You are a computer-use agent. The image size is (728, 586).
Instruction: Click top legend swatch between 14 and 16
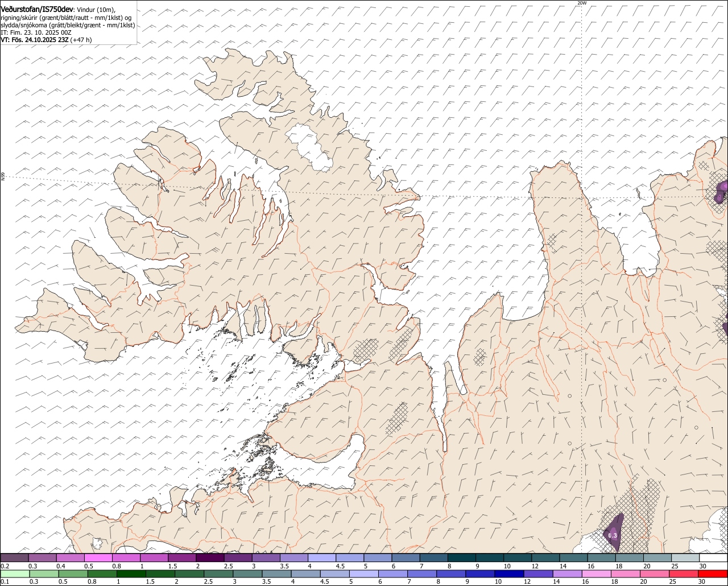(x=574, y=558)
